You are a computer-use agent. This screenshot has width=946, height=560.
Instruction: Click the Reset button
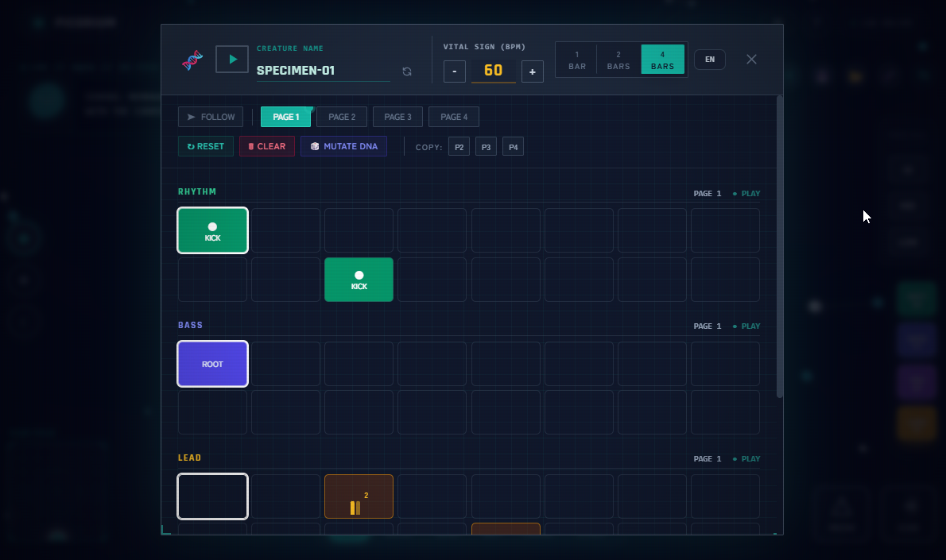[x=206, y=146]
